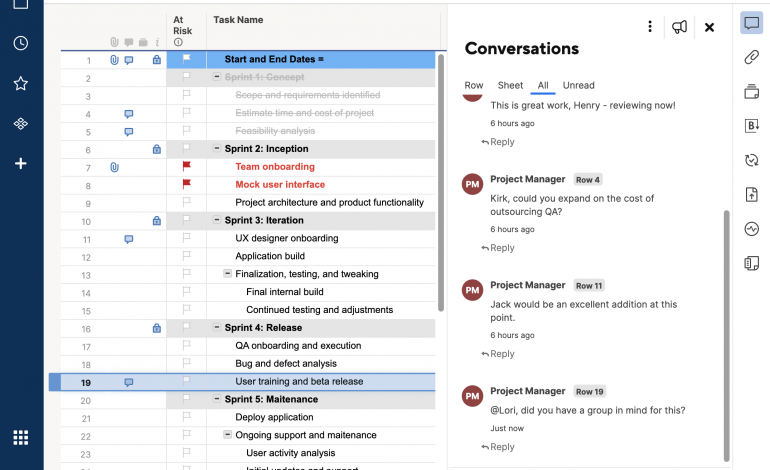
Task: Toggle At Risk flag for Application build
Action: pos(186,255)
